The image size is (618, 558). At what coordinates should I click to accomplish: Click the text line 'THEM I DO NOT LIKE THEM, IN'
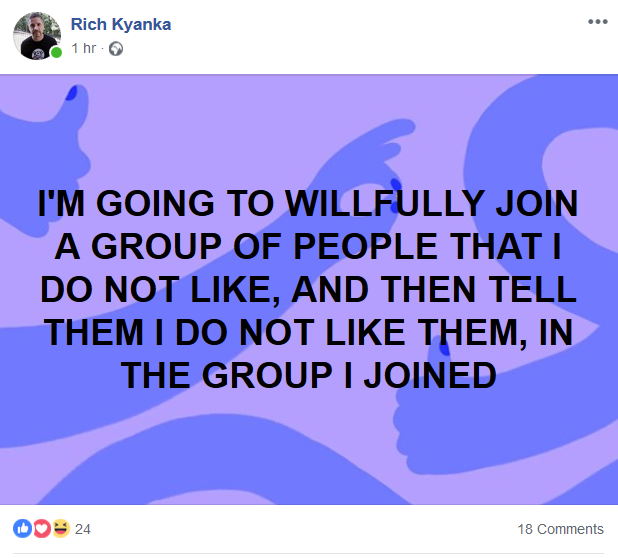click(308, 333)
